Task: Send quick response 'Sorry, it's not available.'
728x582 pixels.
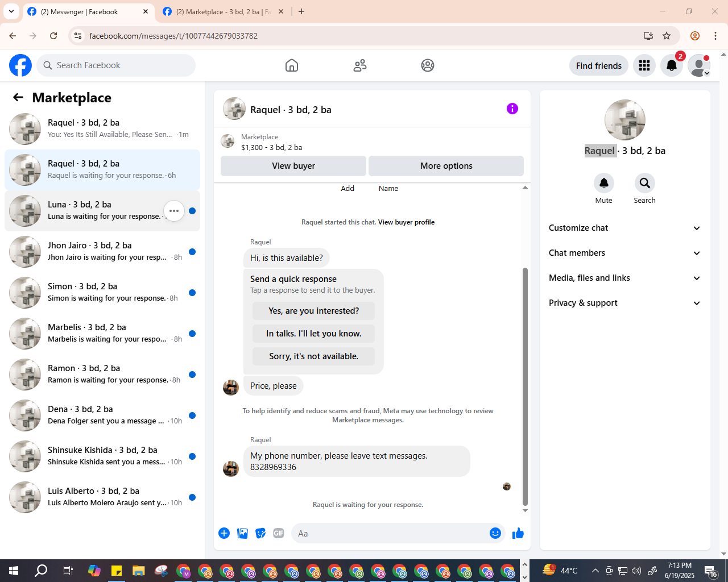Action: (313, 356)
